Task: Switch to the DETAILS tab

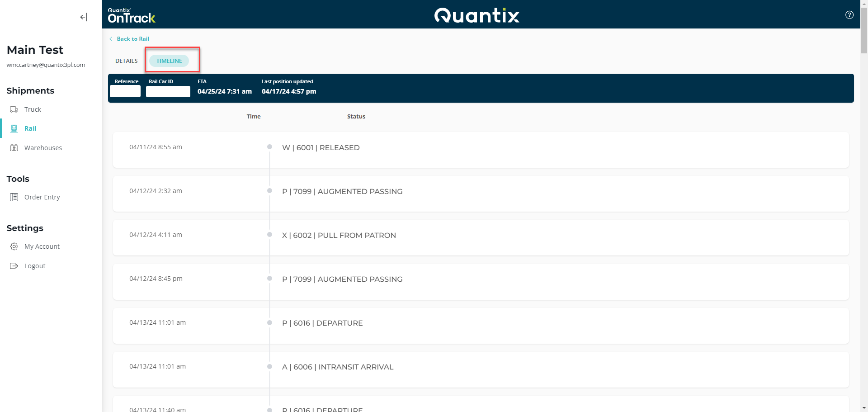Action: (126, 60)
